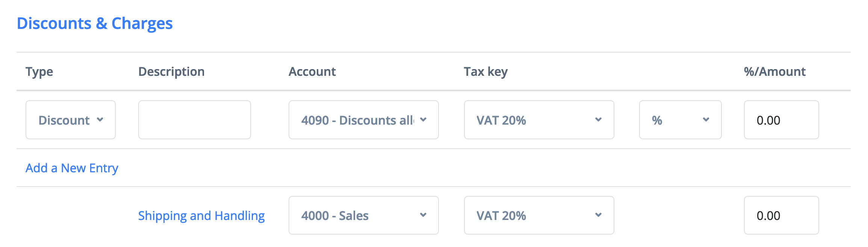This screenshot has height=247, width=868.
Task: Open the % unit selector dropdown
Action: click(680, 120)
